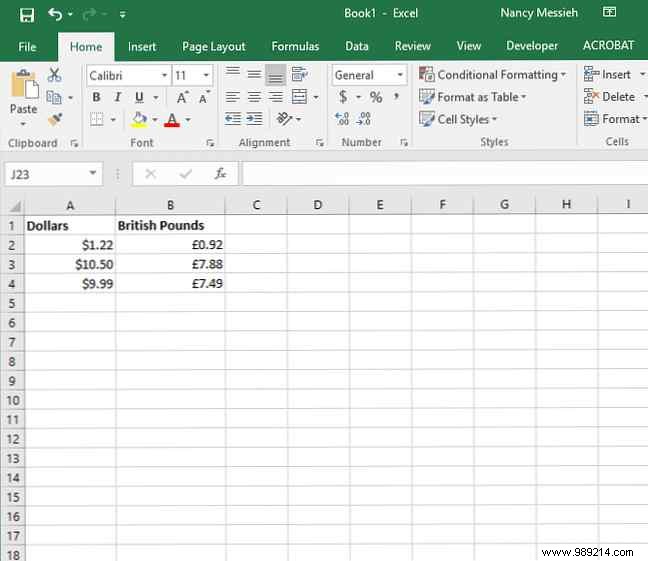This screenshot has height=561, width=648.
Task: Switch to the Developer tab
Action: click(x=532, y=46)
